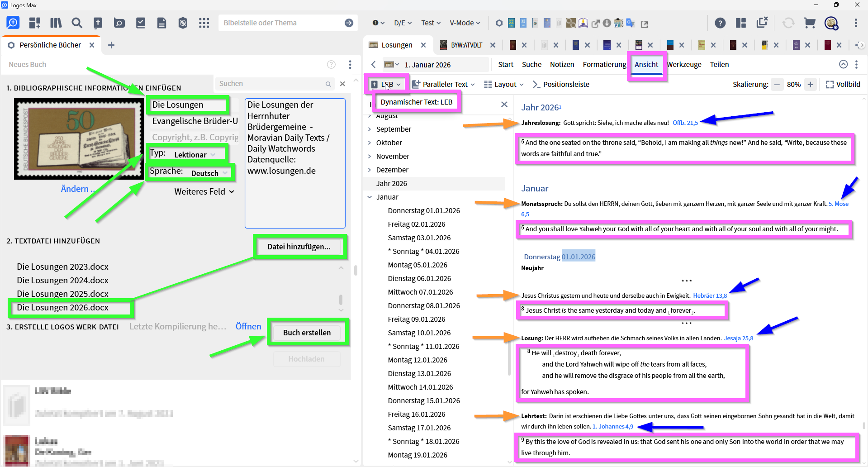Click the Buch erstellen button

(307, 333)
